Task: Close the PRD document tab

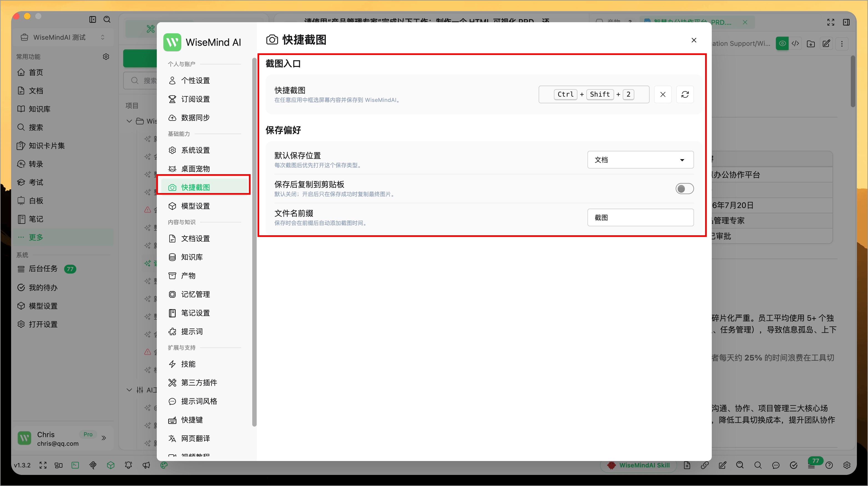Action: click(745, 22)
